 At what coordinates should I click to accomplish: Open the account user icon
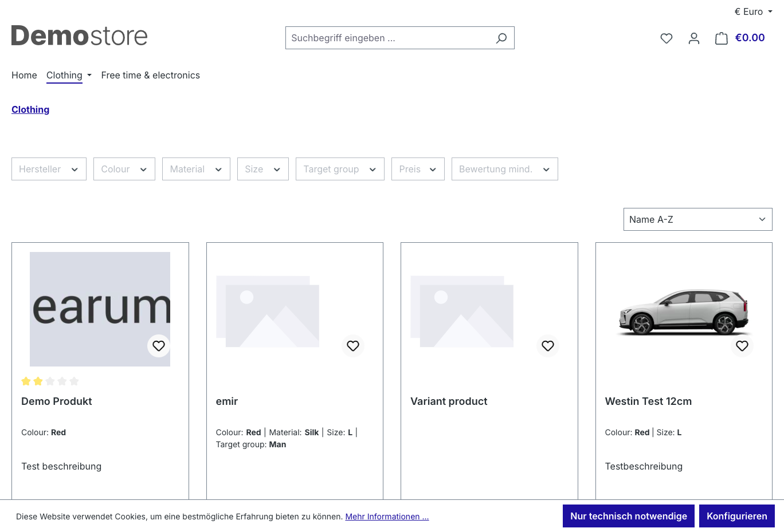[x=694, y=38]
